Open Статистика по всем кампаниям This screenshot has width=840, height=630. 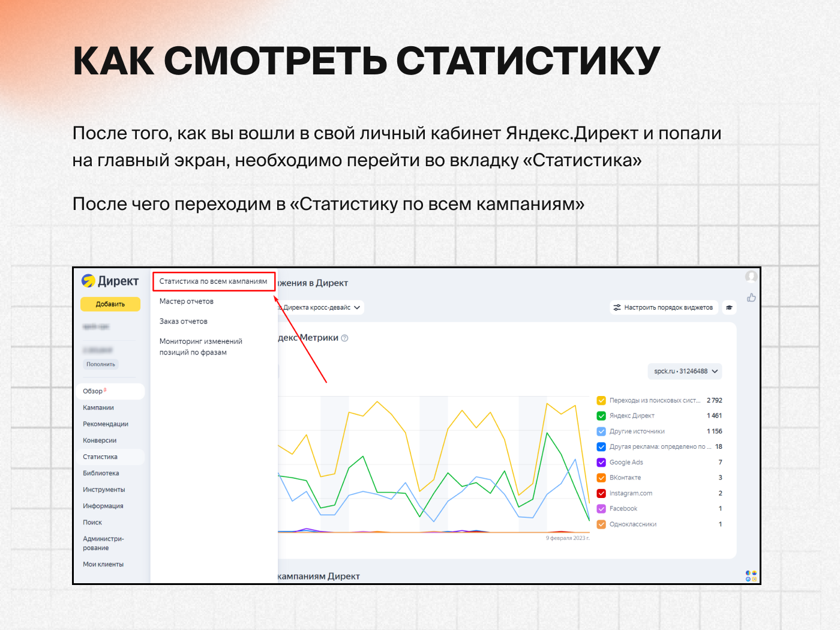coord(214,281)
